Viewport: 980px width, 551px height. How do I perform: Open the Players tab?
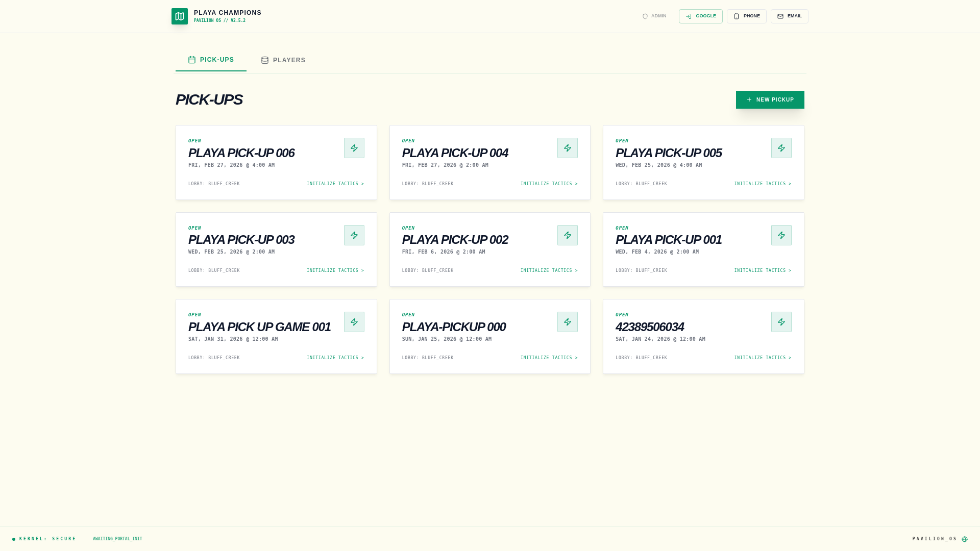[283, 60]
